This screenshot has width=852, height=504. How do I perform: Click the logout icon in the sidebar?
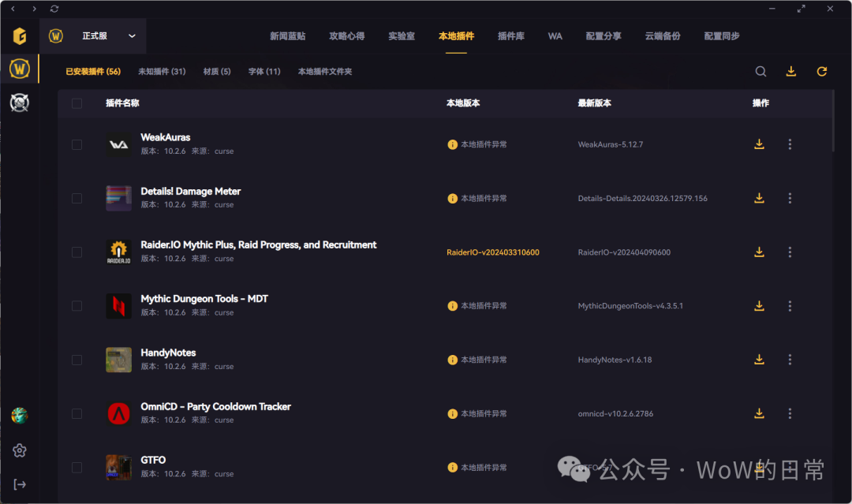click(20, 484)
